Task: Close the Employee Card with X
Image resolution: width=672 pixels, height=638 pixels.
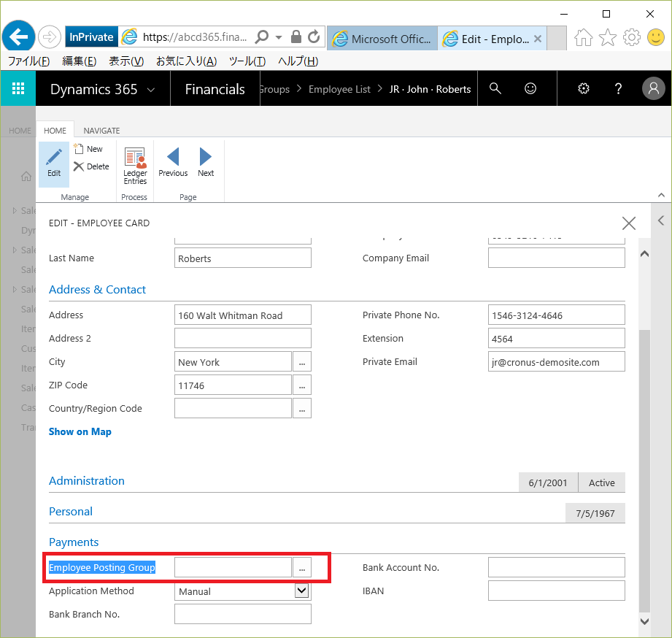Action: 628,223
